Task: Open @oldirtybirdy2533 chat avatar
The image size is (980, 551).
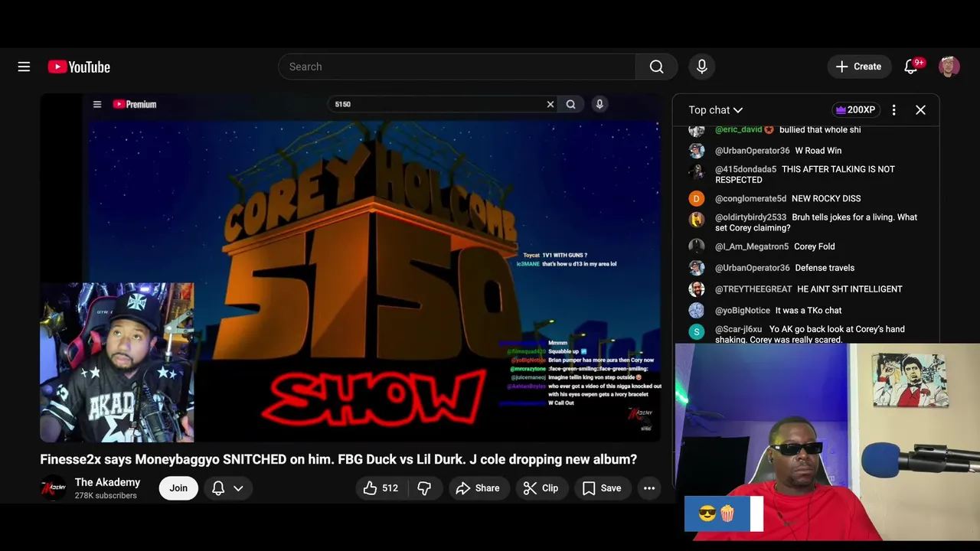Action: pos(696,220)
